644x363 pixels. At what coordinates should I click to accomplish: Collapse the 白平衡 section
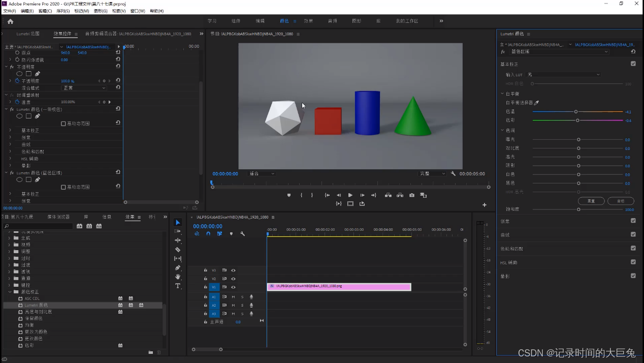click(x=502, y=94)
